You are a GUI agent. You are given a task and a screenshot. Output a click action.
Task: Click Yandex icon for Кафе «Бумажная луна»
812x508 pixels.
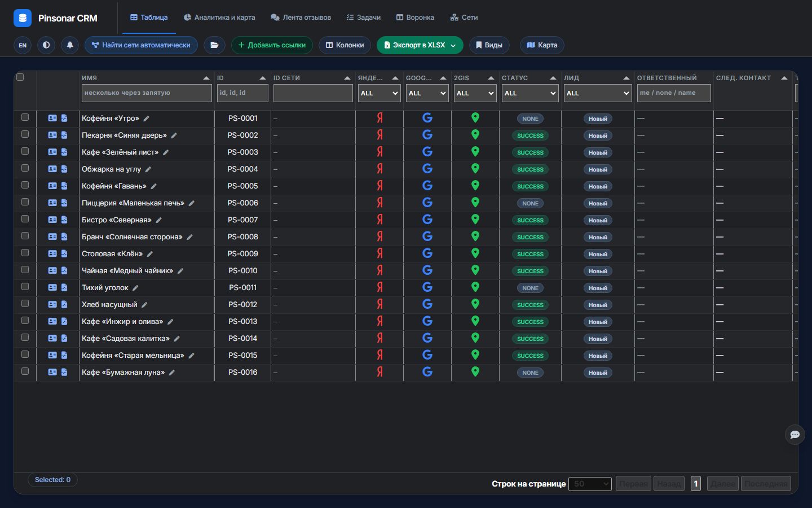[380, 372]
